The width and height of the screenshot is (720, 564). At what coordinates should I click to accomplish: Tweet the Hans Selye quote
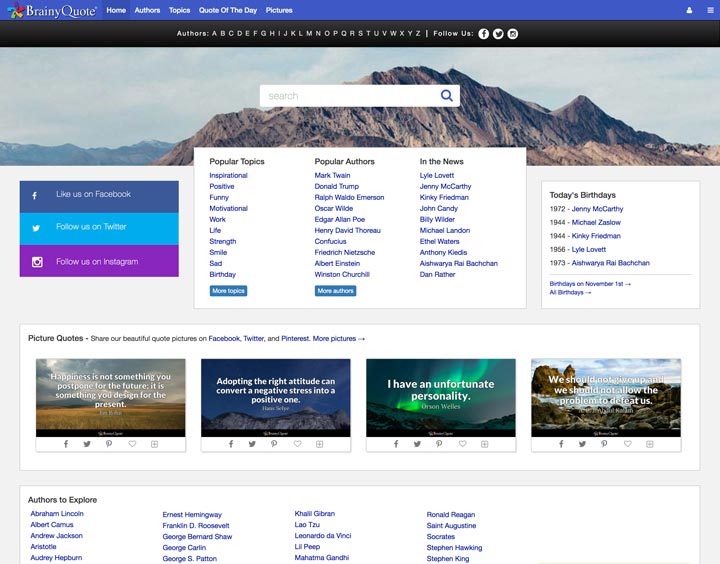[x=252, y=444]
